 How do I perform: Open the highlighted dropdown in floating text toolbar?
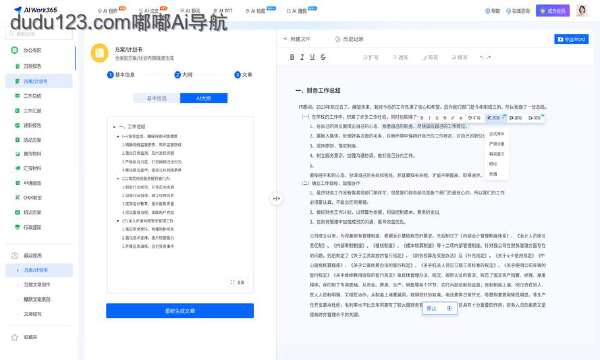click(x=496, y=118)
